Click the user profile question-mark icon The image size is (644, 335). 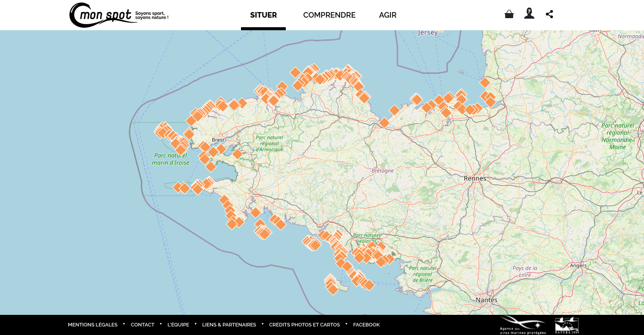[529, 14]
